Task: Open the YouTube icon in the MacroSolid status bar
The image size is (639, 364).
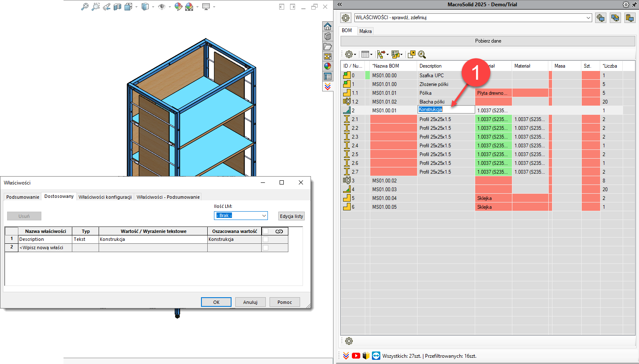Action: click(356, 356)
